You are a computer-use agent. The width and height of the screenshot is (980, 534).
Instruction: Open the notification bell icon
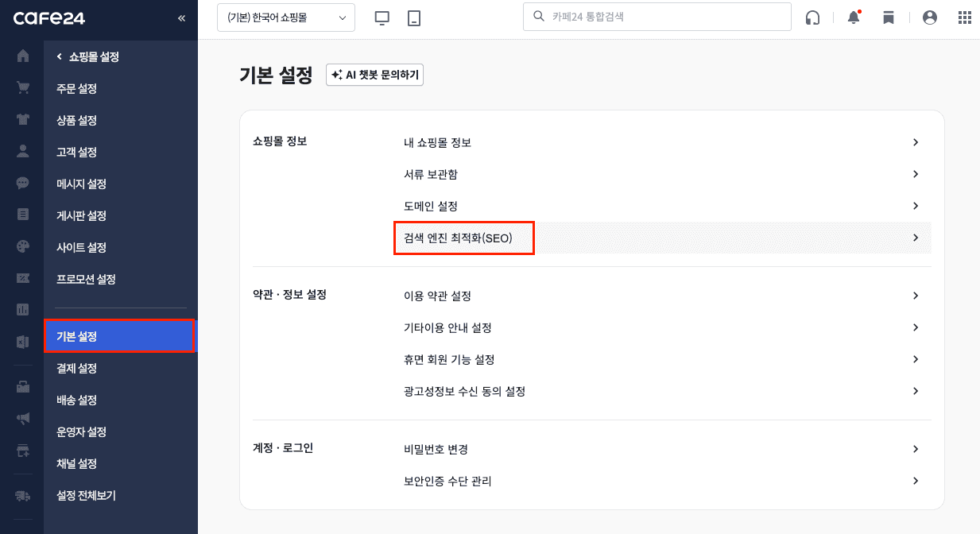click(x=854, y=17)
